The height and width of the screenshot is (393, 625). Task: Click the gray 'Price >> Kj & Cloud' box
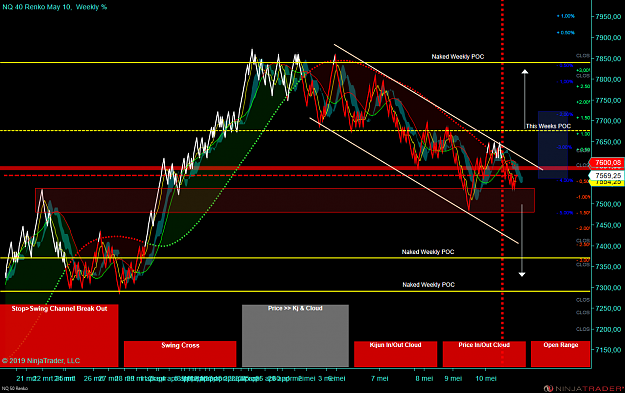295,336
